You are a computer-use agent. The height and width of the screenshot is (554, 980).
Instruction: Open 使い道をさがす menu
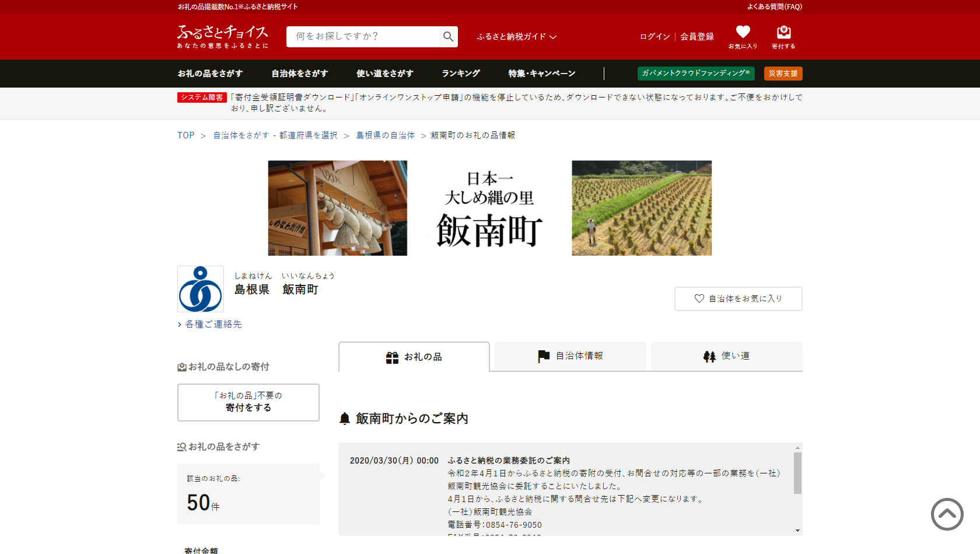[x=384, y=73]
